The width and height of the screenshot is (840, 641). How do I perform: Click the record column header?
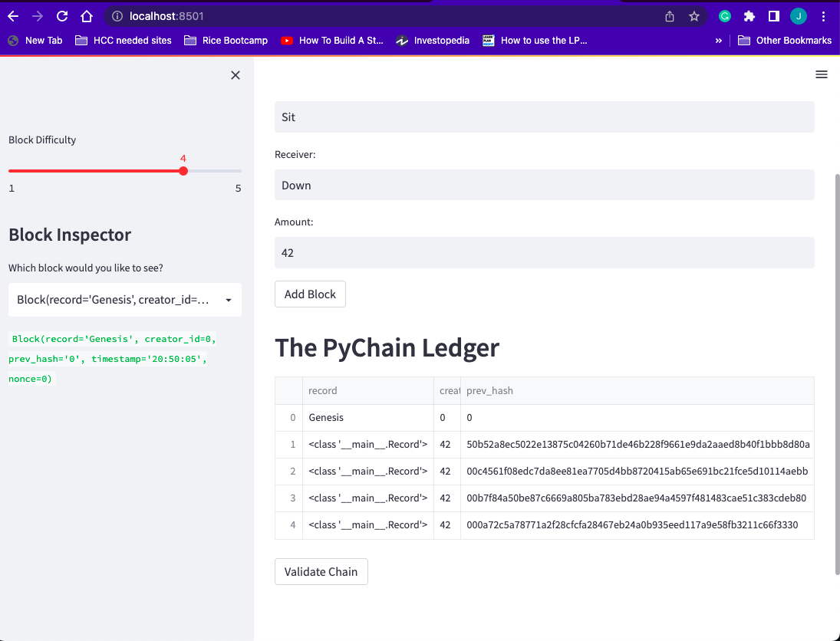click(x=368, y=390)
